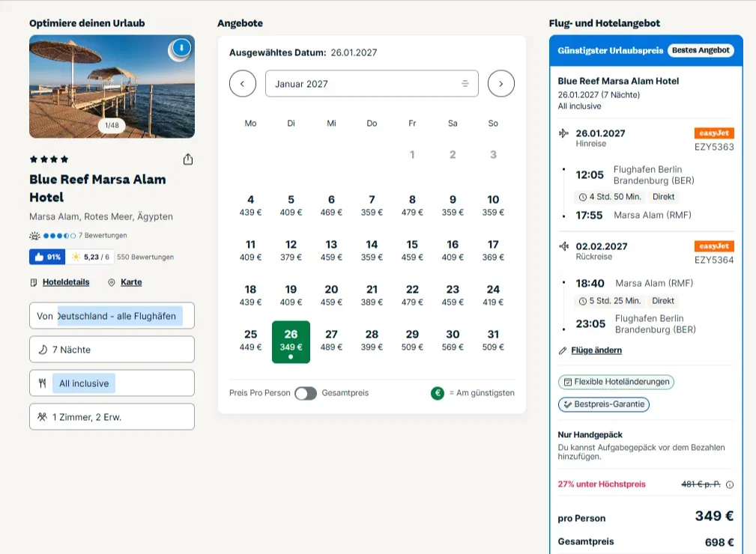This screenshot has height=554, width=756.
Task: Click the departure plane icon for 26.01.2027
Action: point(563,133)
